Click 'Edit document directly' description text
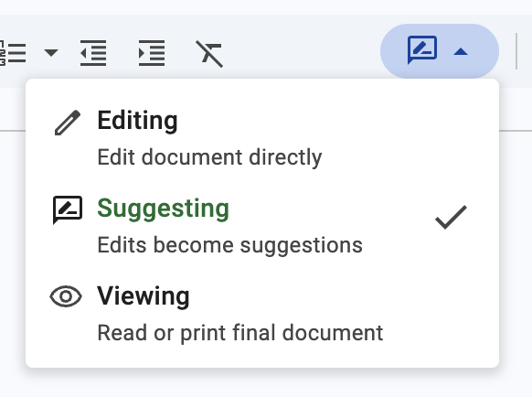The width and height of the screenshot is (532, 397). pos(209,157)
